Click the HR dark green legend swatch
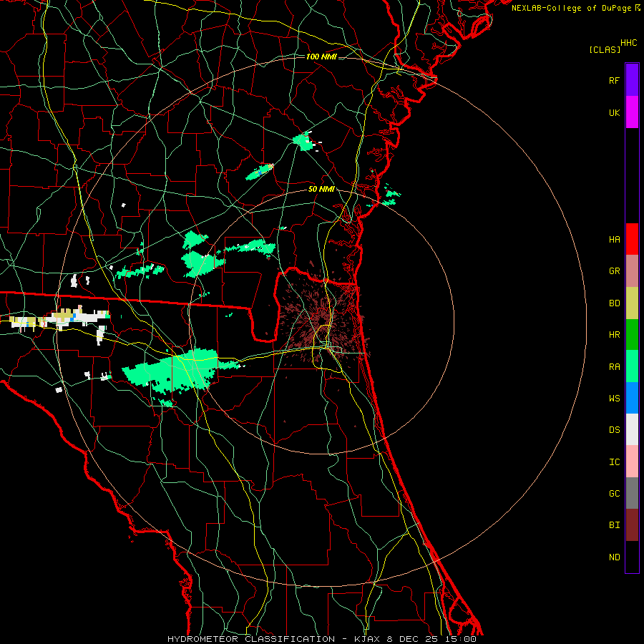Screen dimensions: 644x644 tap(632, 335)
